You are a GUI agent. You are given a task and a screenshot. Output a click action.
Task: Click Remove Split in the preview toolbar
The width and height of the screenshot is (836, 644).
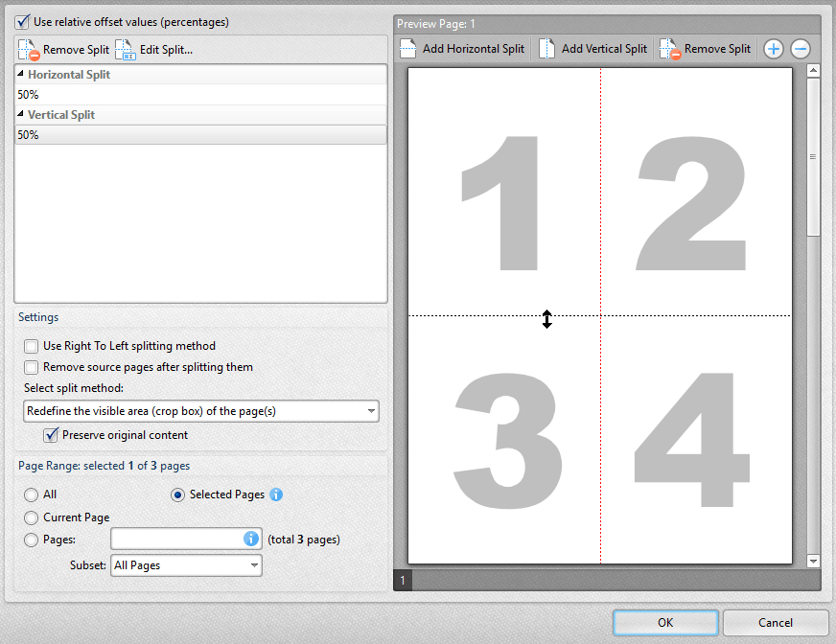tap(706, 48)
